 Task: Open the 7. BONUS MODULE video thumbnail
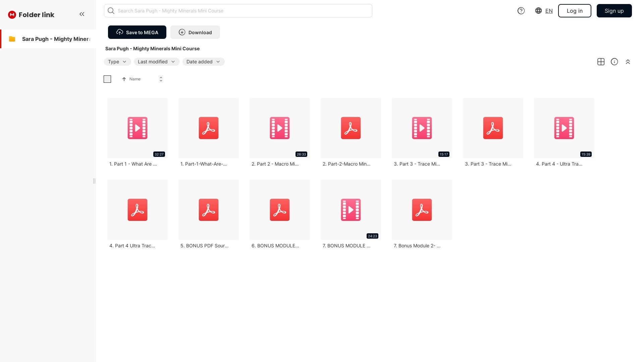pos(351,210)
